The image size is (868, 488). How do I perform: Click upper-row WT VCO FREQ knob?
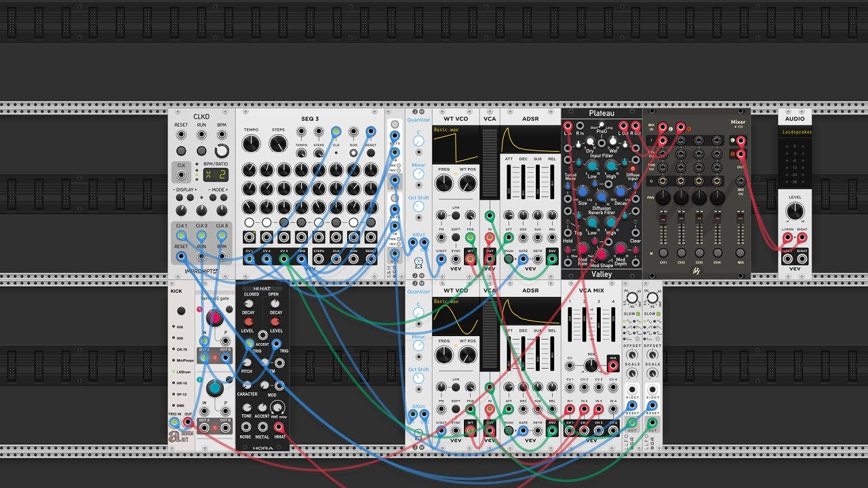(443, 182)
